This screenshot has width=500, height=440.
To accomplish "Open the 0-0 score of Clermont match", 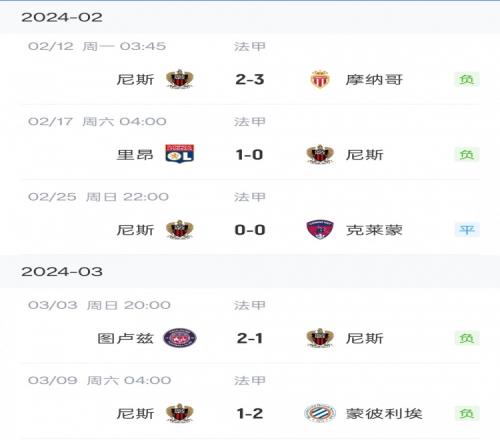I will click(250, 230).
